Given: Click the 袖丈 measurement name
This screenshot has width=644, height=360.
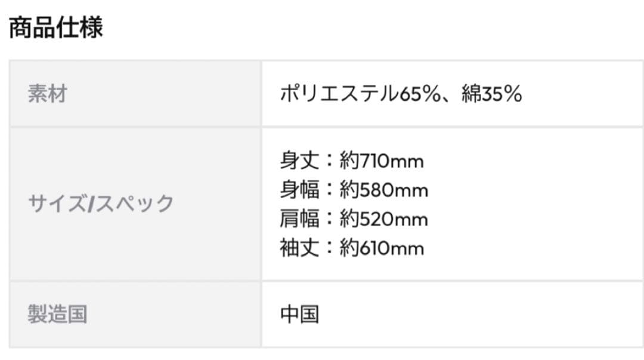Looking at the screenshot, I should 299,248.
